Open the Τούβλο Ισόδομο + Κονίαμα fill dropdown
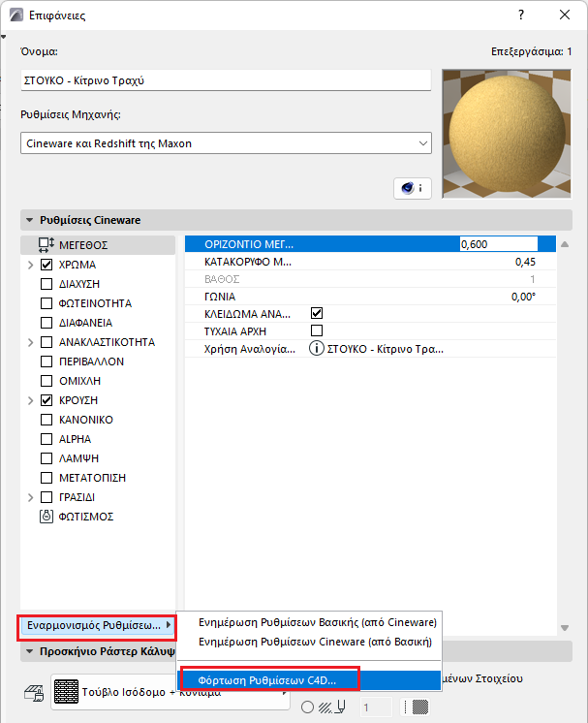588x723 pixels. pyautogui.click(x=170, y=692)
